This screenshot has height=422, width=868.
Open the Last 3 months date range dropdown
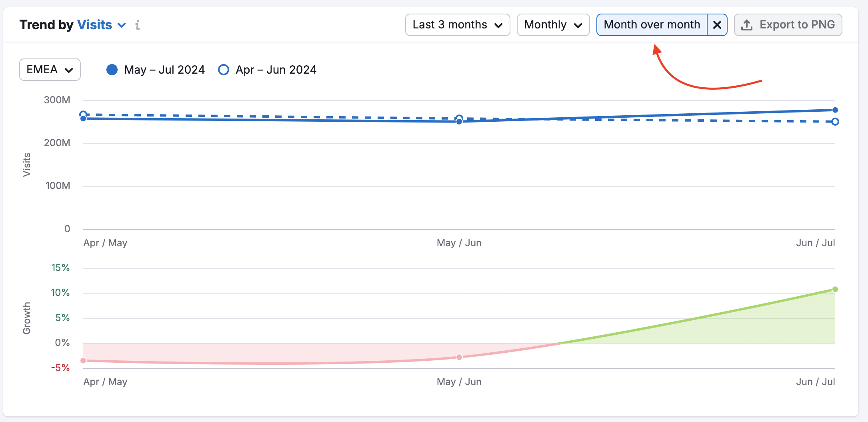click(x=458, y=25)
